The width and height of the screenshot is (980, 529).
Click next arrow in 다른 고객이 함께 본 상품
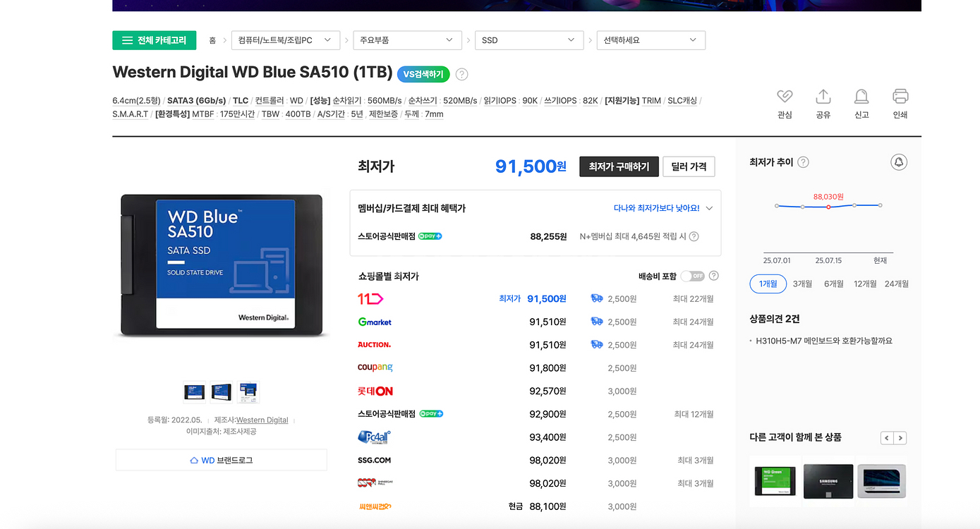[900, 438]
